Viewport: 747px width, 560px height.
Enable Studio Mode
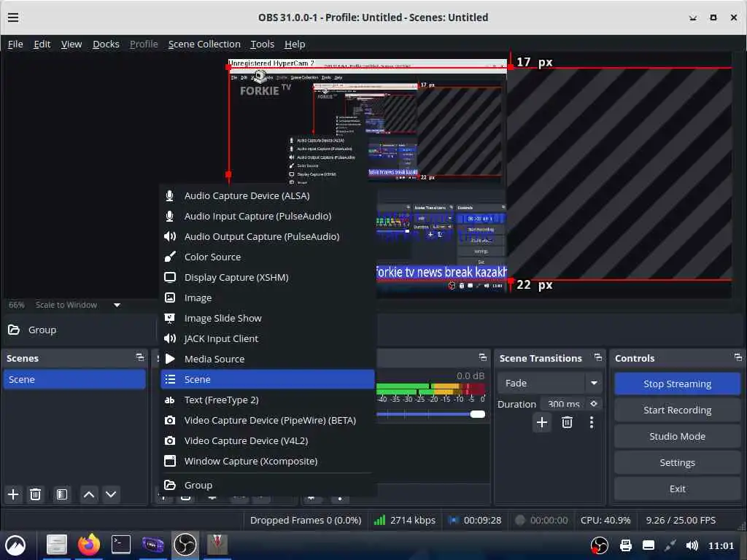(677, 436)
